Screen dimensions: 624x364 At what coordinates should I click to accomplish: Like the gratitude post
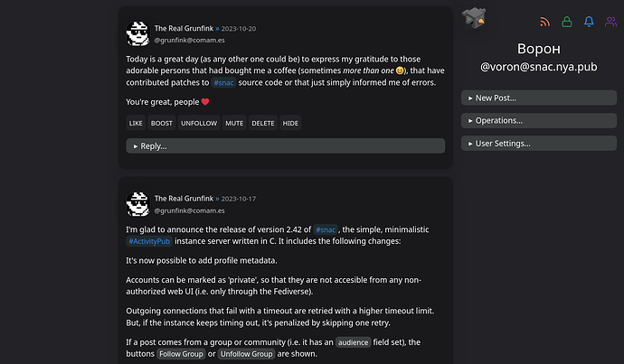pyautogui.click(x=137, y=123)
